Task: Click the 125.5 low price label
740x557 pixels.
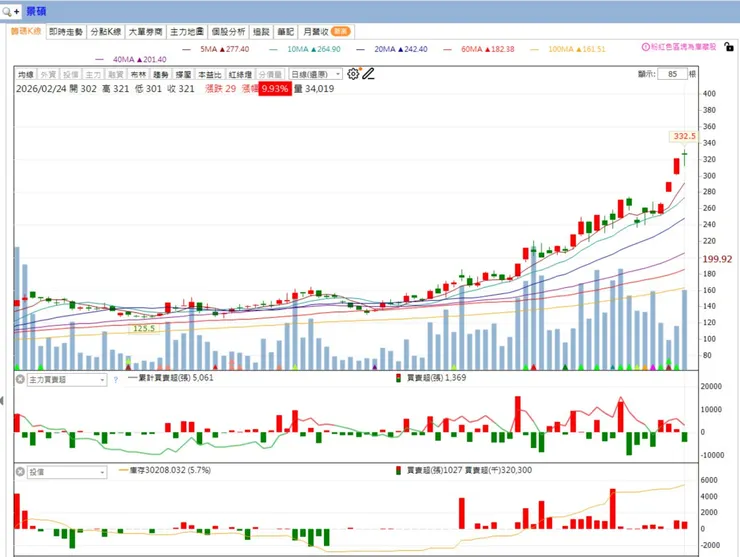Action: pyautogui.click(x=144, y=328)
